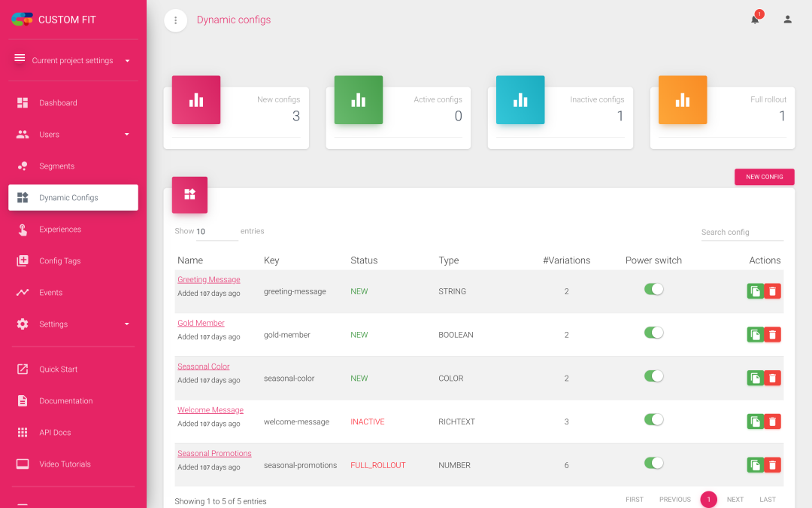Expand the Settings submenu arrow
This screenshot has height=508, width=812.
pyautogui.click(x=127, y=324)
